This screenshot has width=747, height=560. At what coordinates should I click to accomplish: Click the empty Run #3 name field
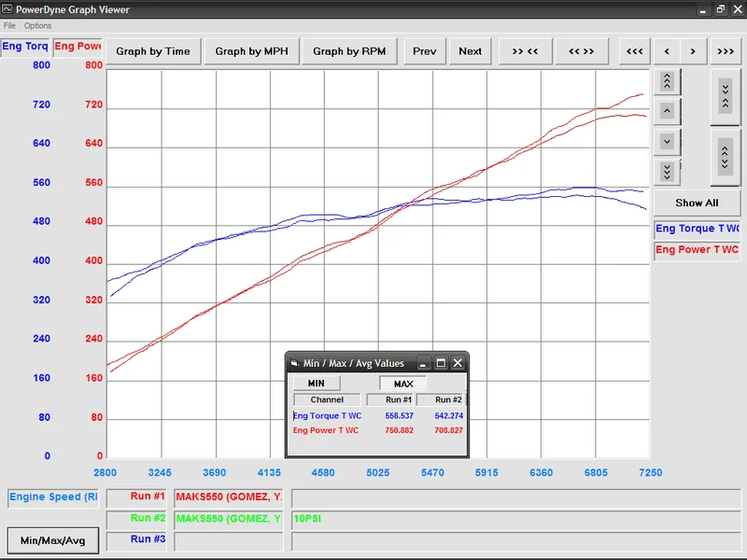229,541
